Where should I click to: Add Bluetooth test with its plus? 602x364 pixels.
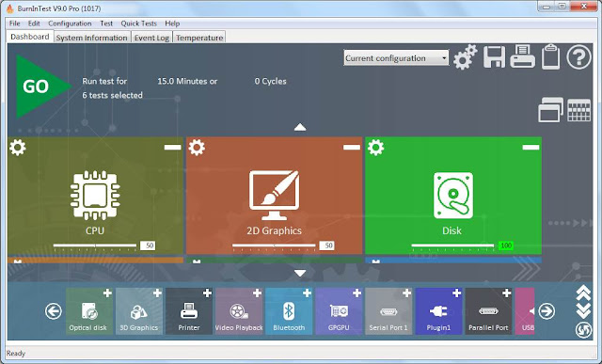pos(308,293)
